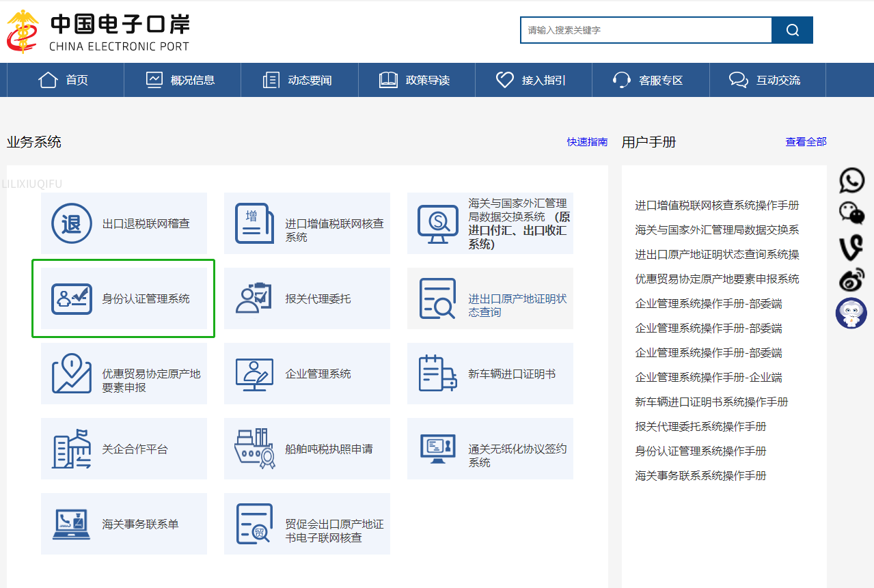The height and width of the screenshot is (588, 874).
Task: Open 客服专区 in the navigation bar
Action: [x=648, y=80]
